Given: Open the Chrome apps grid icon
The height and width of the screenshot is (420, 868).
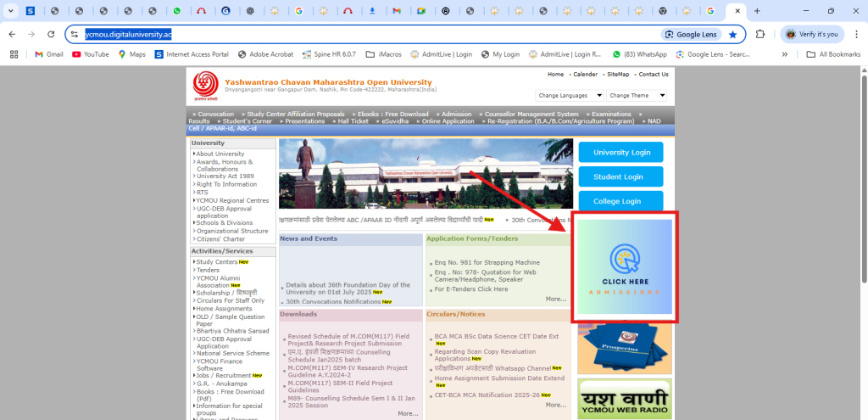Looking at the screenshot, I should pos(14,54).
